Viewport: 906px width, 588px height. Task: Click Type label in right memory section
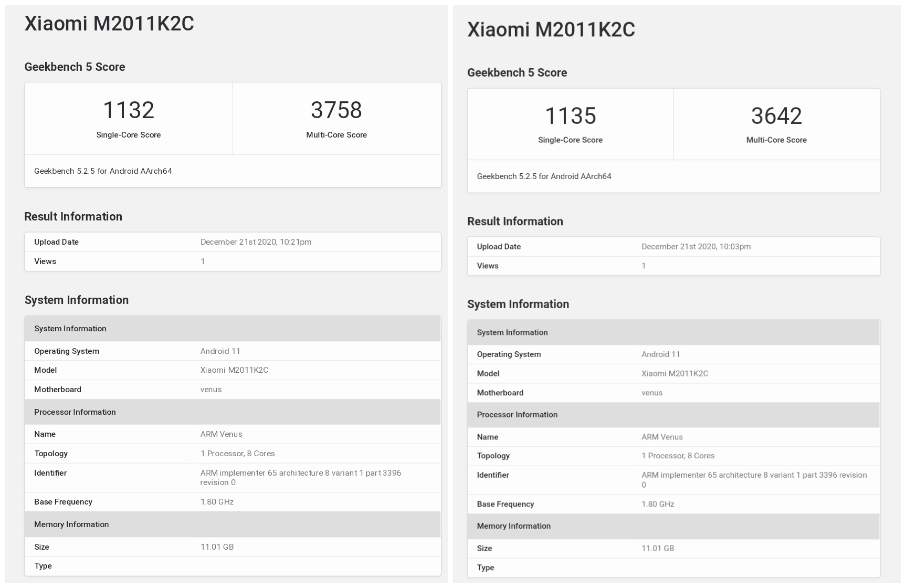pyautogui.click(x=486, y=568)
